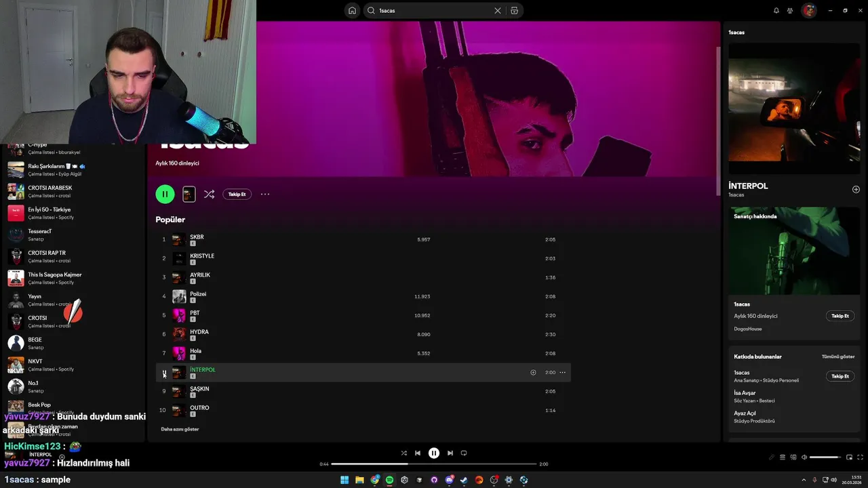Open the Sanatçı hakkında artist card
The width and height of the screenshot is (868, 488).
click(793, 273)
